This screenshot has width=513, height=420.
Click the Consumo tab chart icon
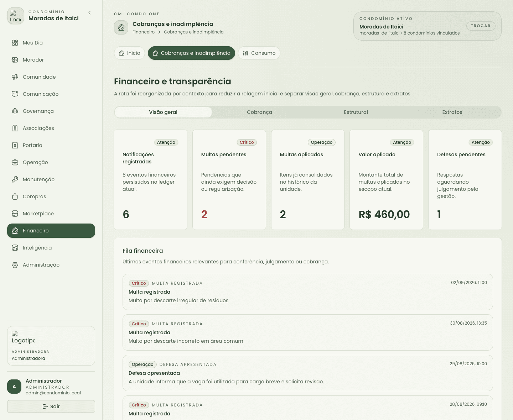coord(245,53)
